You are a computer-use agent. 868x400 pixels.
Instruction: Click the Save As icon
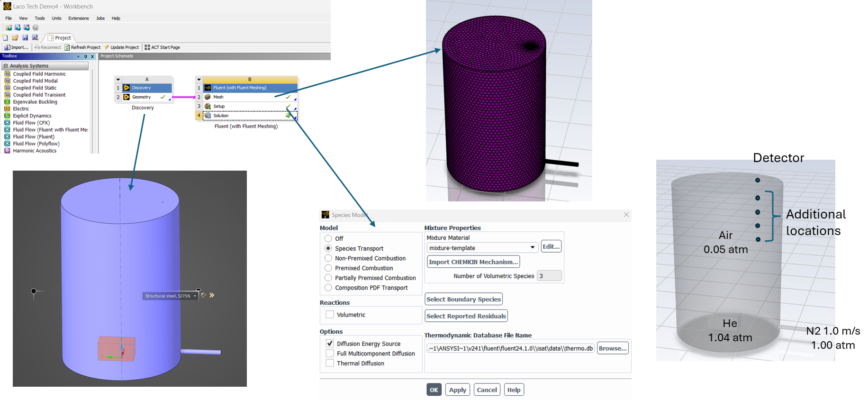[35, 38]
